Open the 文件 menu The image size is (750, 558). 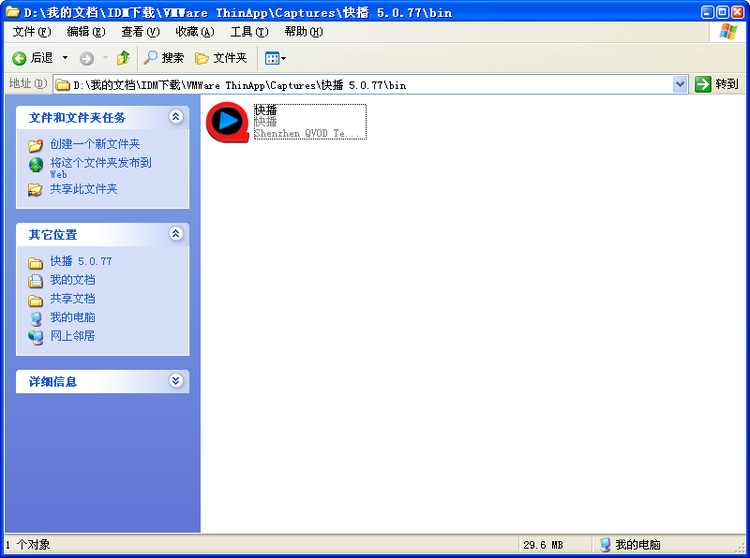tap(31, 32)
